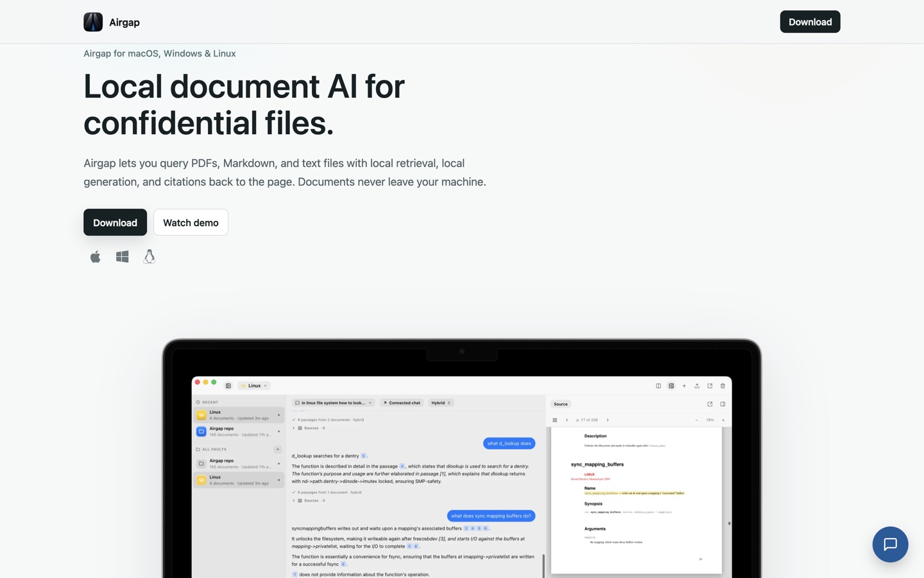Screen dimensions: 924x578
Task: Click the plus icon in the app's top toolbar
Action: pyautogui.click(x=684, y=386)
